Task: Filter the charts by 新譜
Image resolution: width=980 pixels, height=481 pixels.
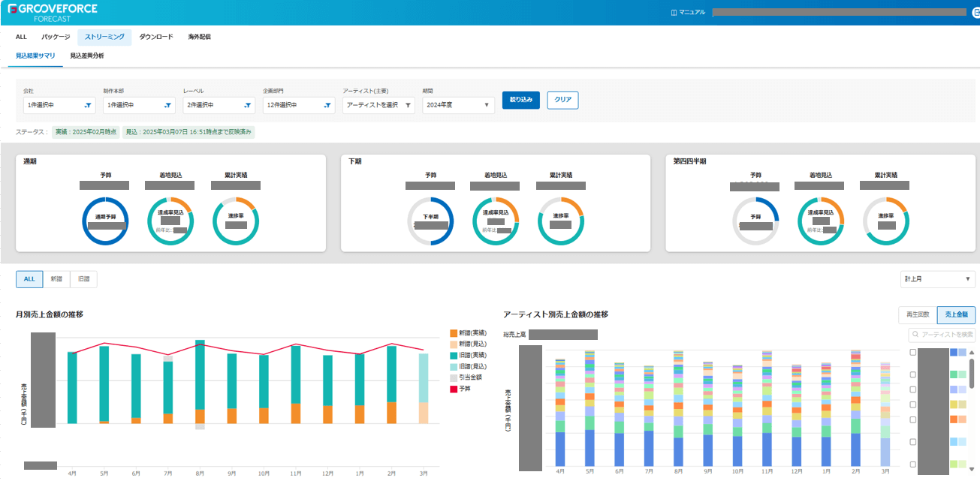Action: tap(56, 279)
